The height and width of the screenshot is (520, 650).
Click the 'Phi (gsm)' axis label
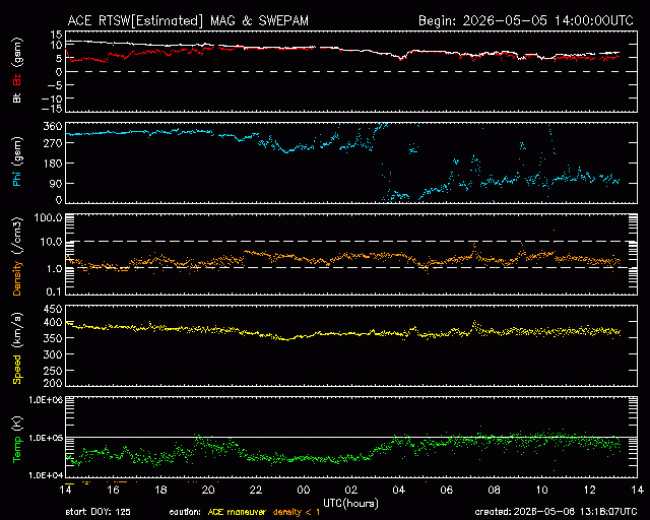tap(17, 162)
